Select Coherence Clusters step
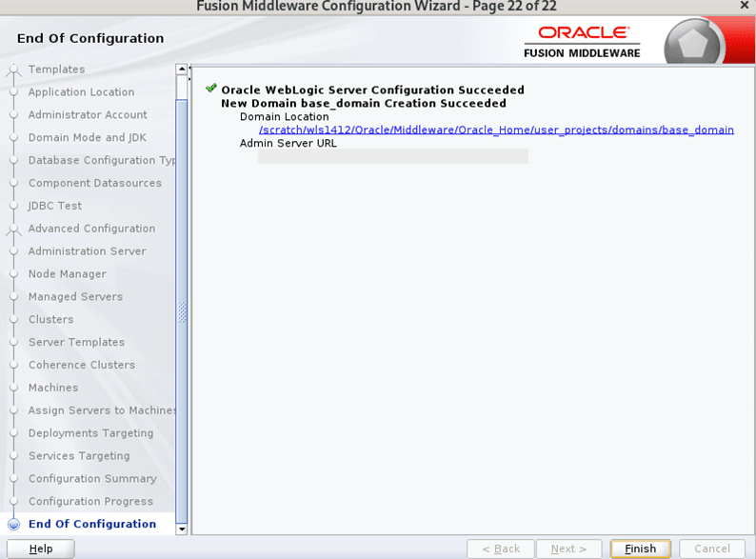 coord(82,364)
